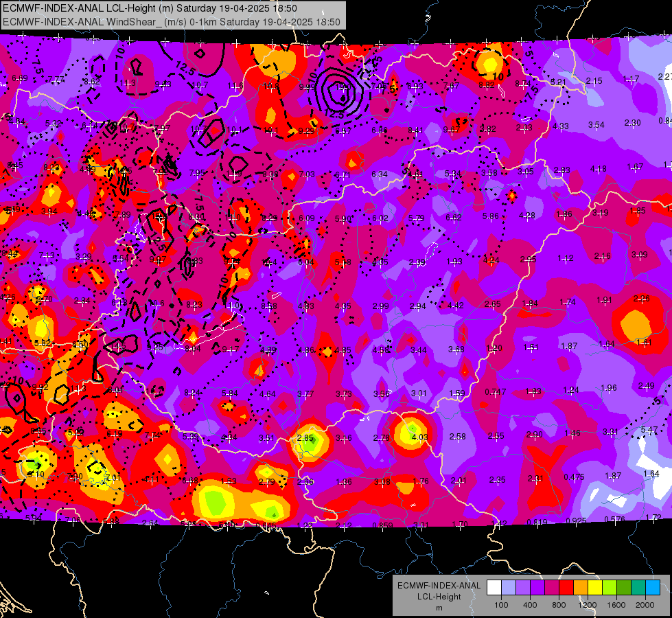The width and height of the screenshot is (672, 618).
Task: Click the legend tick label 800
Action: pos(559,605)
